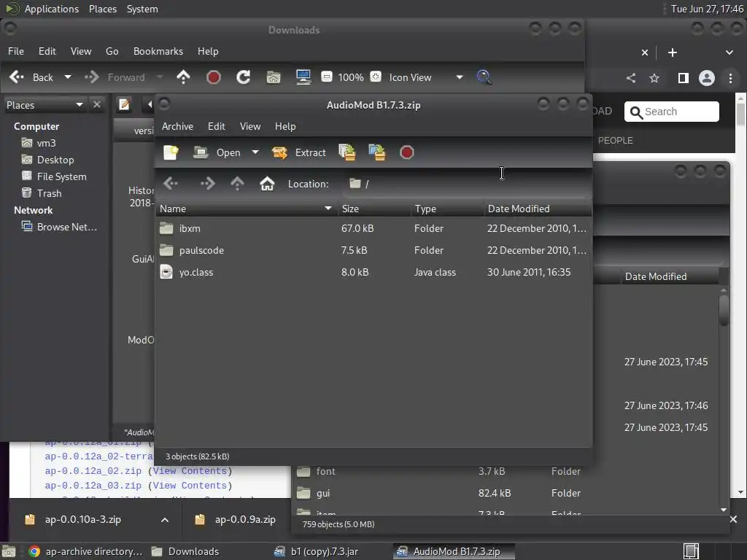Go up one level in archive
The height and width of the screenshot is (560, 747).
pos(237,184)
